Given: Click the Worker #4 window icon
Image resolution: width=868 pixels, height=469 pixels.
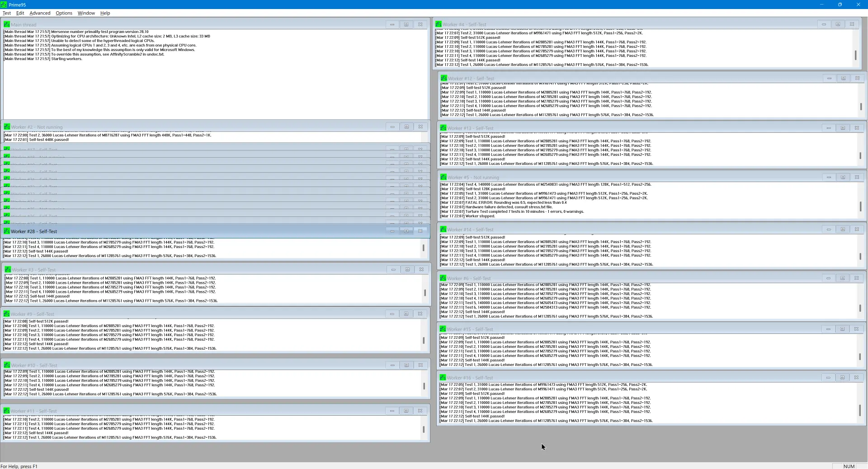Looking at the screenshot, I should [439, 24].
